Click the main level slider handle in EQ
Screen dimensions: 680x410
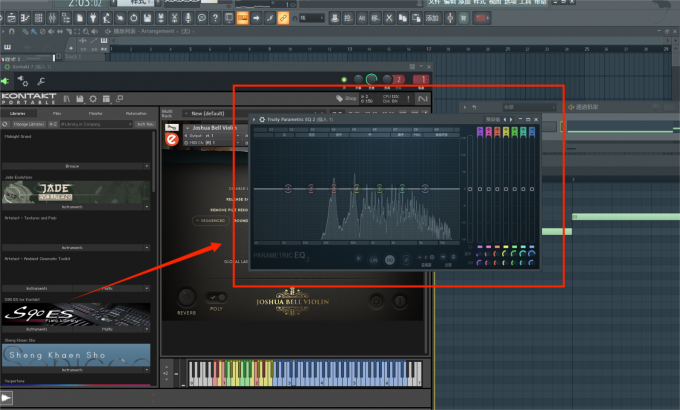coord(470,189)
